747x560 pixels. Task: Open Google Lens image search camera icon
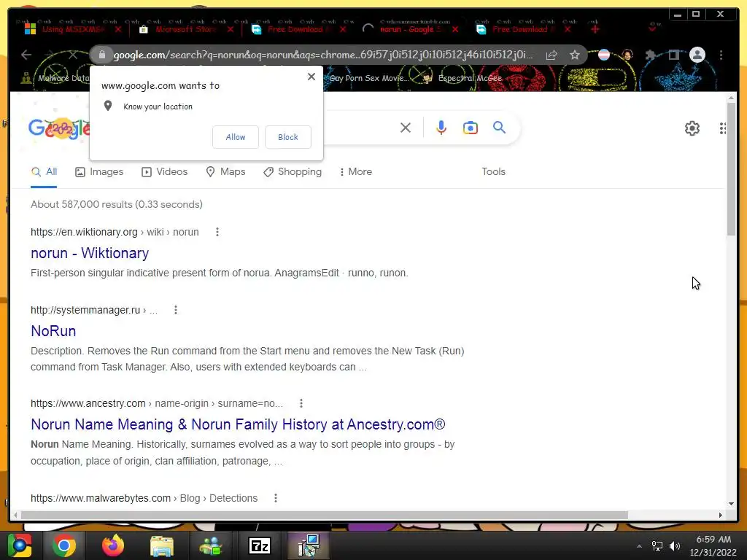point(471,128)
